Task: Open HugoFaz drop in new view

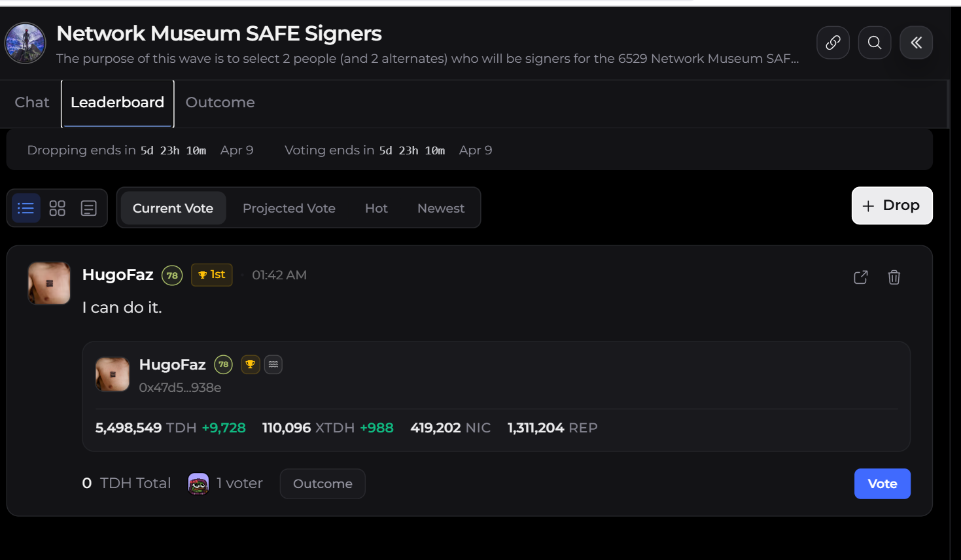Action: click(861, 277)
